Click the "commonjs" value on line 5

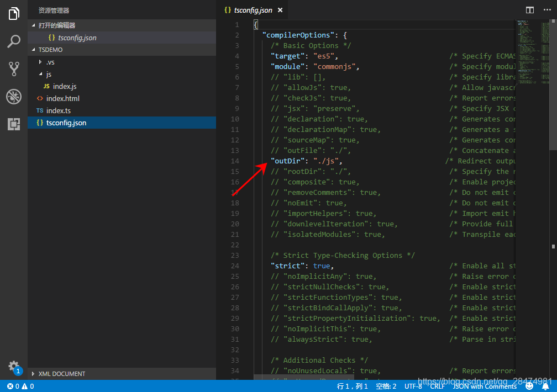pyautogui.click(x=334, y=66)
